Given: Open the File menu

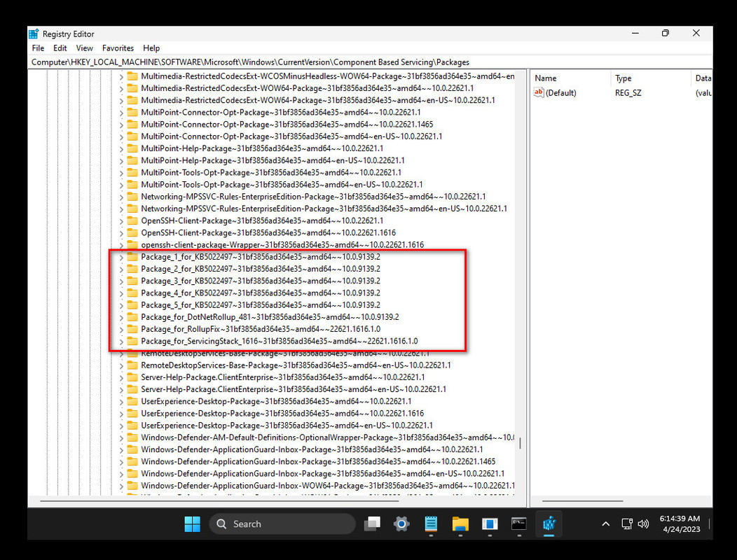Looking at the screenshot, I should [x=38, y=48].
